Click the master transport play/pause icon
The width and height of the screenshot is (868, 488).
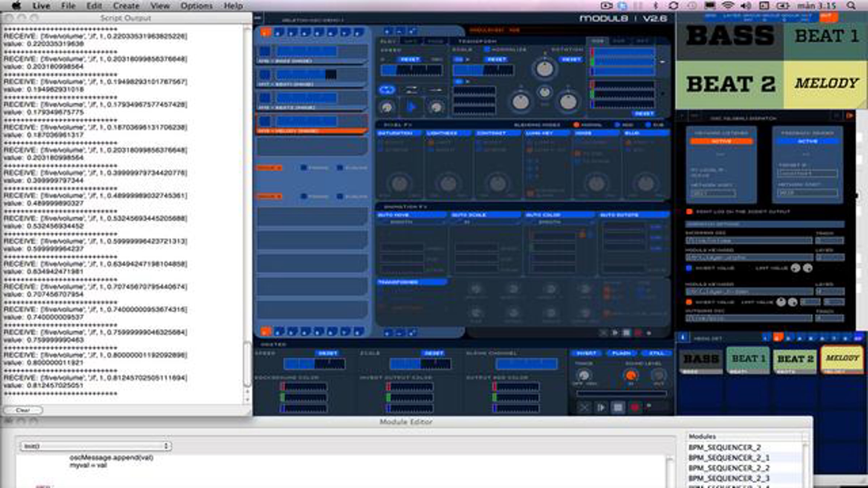point(601,408)
